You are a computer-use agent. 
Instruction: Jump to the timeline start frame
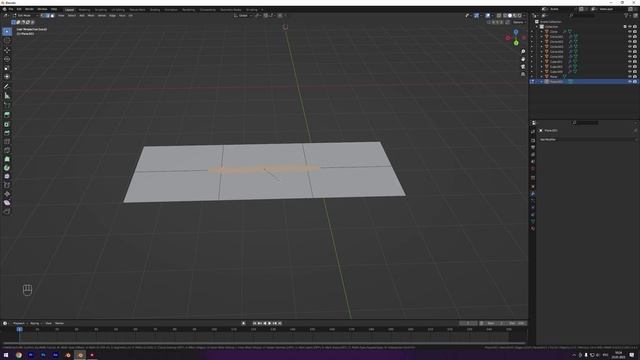tap(254, 323)
